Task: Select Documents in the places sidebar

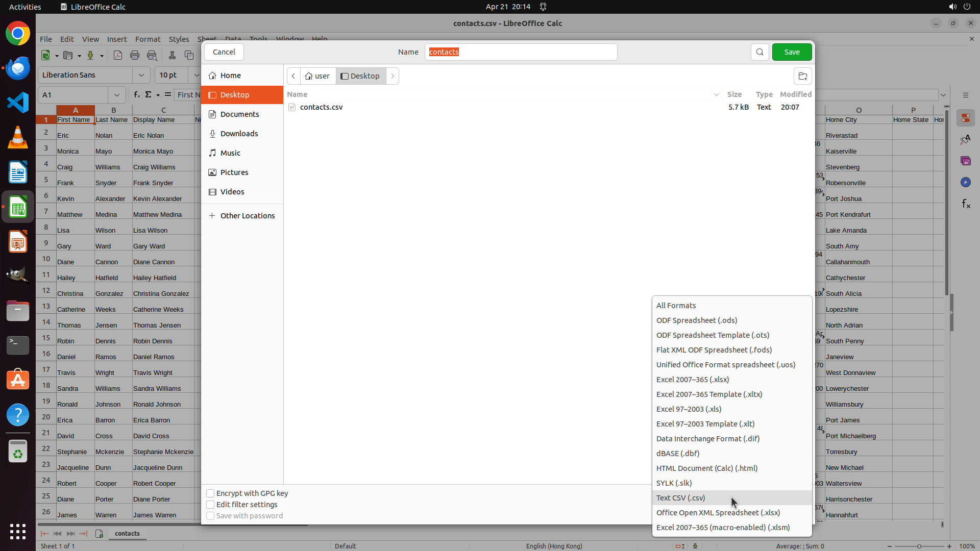Action: pos(239,114)
